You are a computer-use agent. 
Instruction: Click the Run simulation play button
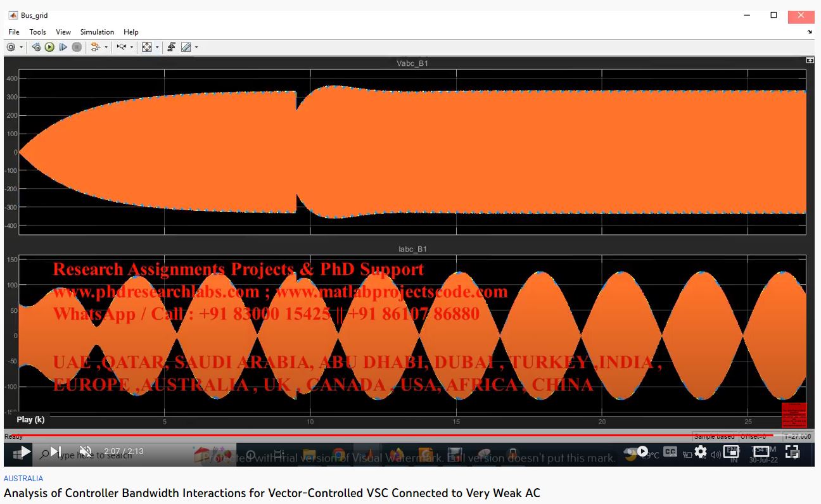tap(49, 47)
